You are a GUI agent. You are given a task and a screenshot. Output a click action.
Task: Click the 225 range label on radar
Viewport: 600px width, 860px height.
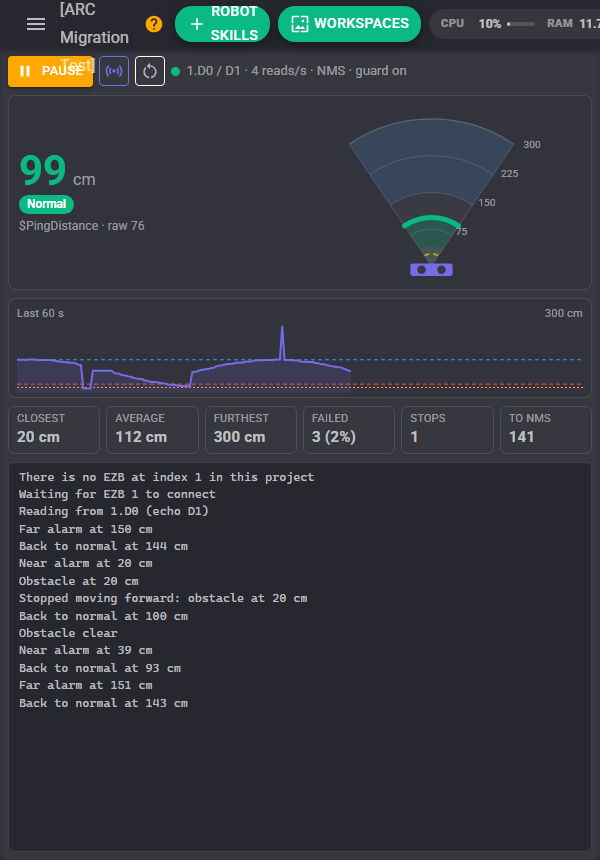pos(510,174)
